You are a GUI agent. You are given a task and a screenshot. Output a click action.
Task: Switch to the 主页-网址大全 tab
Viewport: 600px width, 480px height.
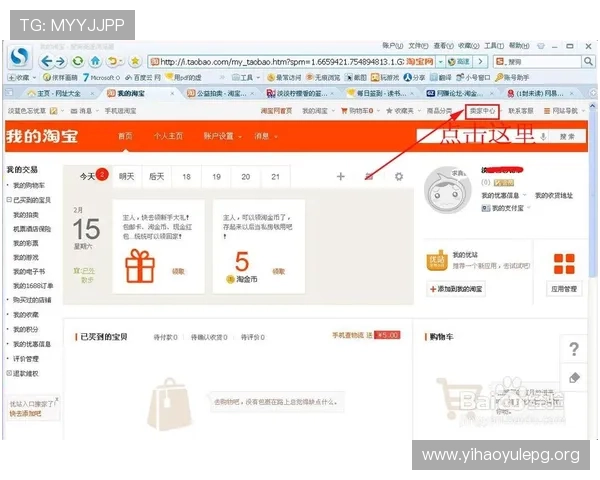tap(59, 93)
